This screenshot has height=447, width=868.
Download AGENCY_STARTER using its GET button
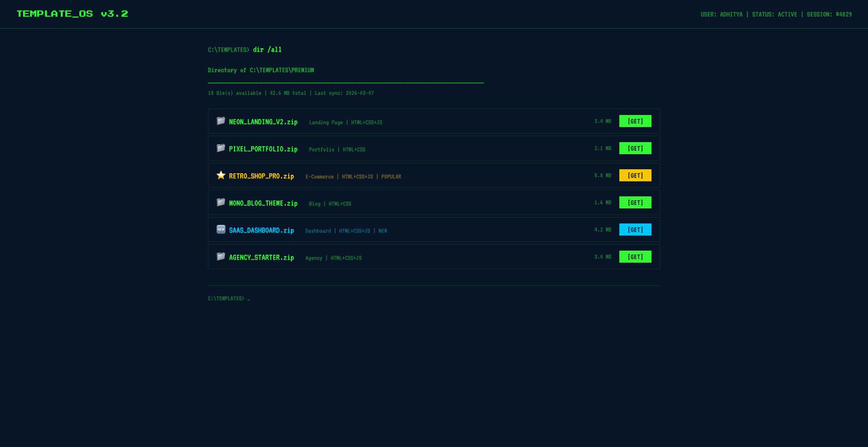pyautogui.click(x=635, y=257)
